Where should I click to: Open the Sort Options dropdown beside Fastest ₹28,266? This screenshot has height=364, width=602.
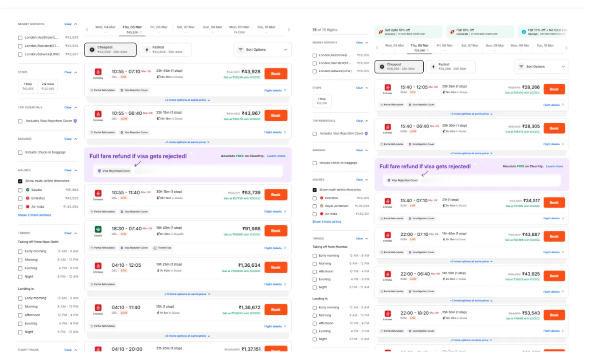pos(542,67)
